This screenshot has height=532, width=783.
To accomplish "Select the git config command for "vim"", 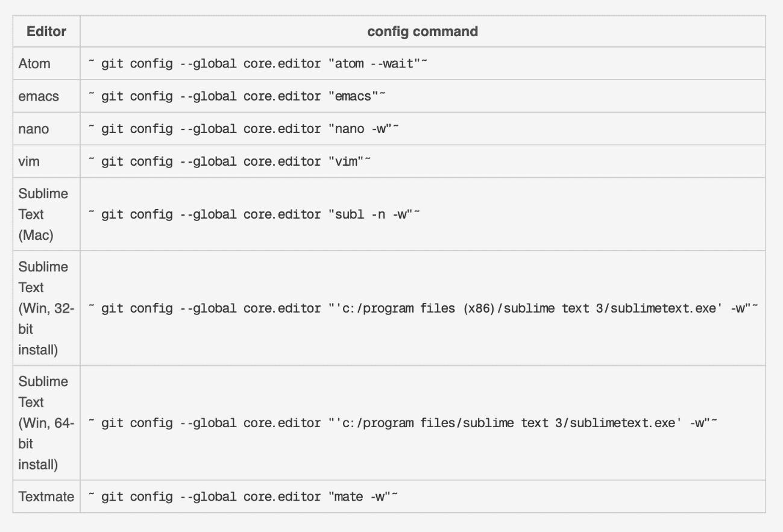I will point(229,161).
